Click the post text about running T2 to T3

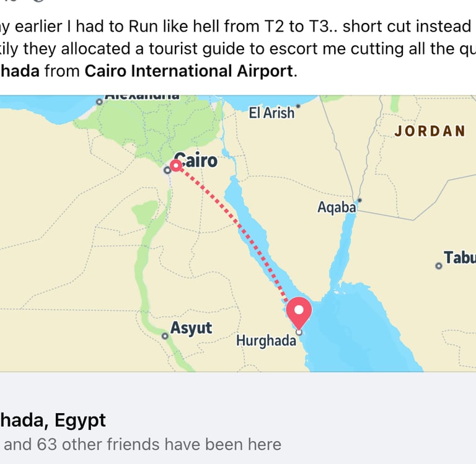(x=236, y=27)
